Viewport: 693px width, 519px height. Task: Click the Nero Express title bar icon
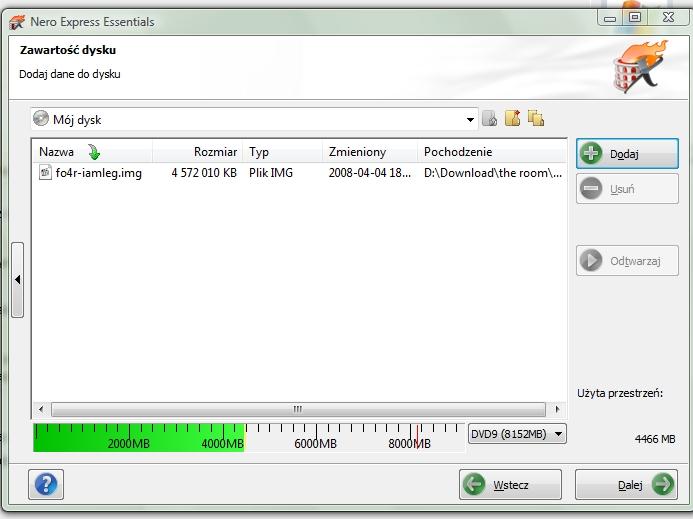point(17,22)
